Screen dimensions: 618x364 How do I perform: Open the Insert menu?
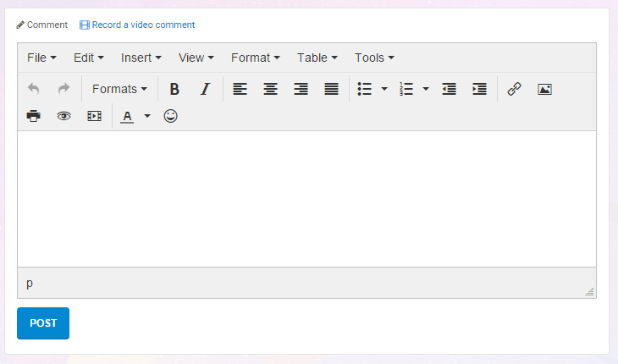point(141,58)
